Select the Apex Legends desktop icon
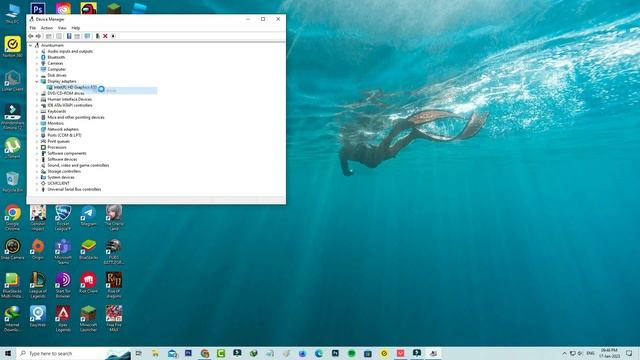The image size is (640, 360). pyautogui.click(x=63, y=318)
